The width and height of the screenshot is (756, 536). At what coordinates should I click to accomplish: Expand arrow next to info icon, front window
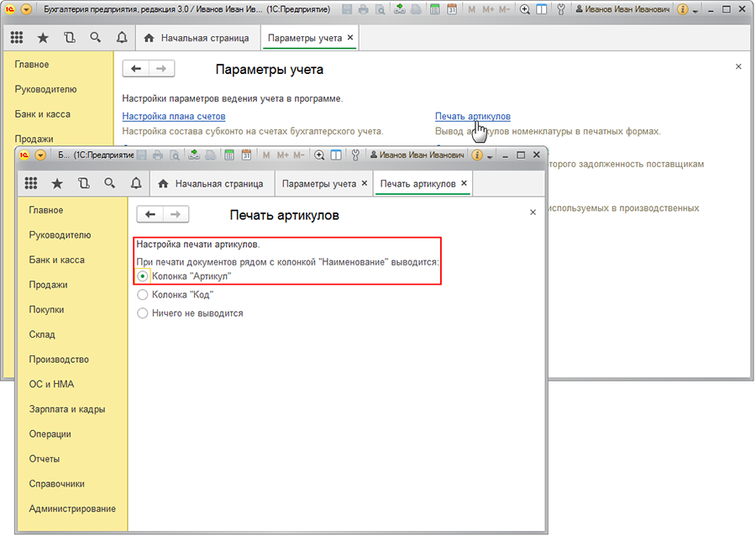pyautogui.click(x=490, y=156)
